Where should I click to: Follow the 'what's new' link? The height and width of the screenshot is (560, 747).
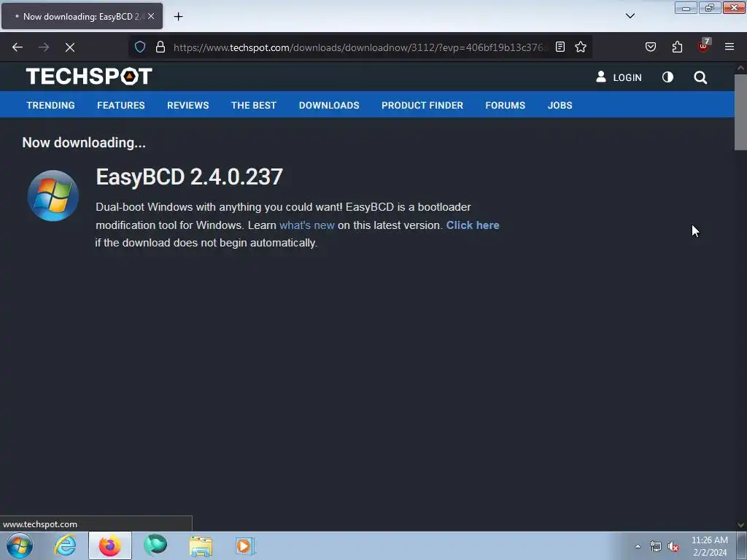pos(307,225)
